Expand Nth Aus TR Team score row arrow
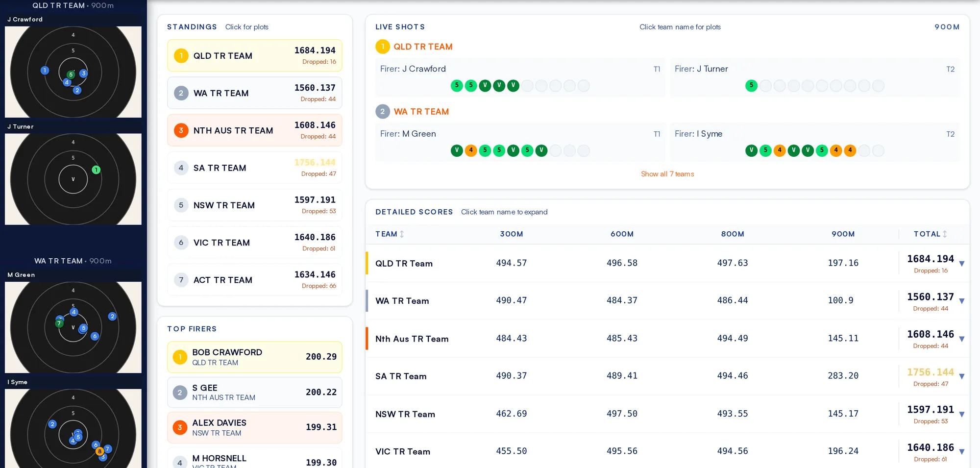 (962, 339)
